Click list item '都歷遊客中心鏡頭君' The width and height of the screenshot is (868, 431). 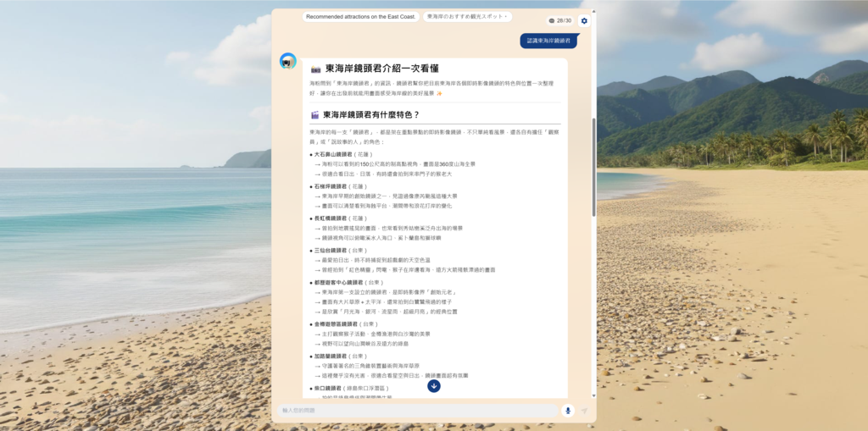pos(338,282)
